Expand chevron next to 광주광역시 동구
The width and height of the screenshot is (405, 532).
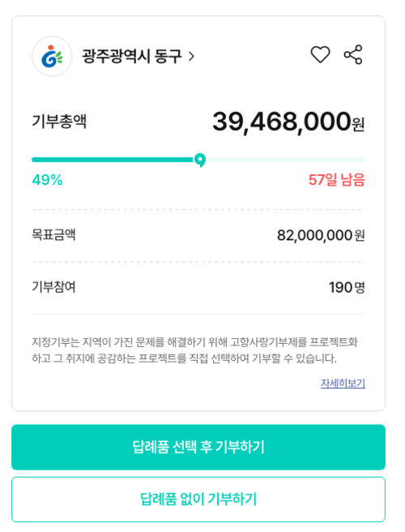click(x=191, y=56)
